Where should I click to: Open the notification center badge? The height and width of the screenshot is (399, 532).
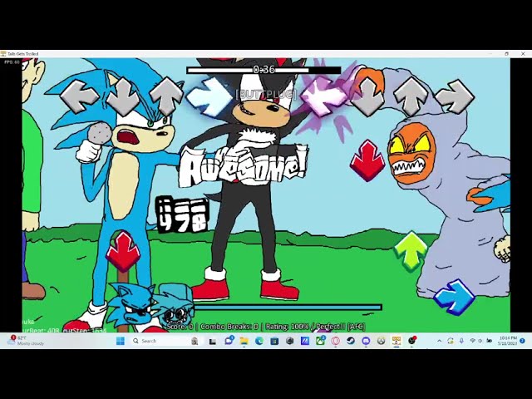(x=523, y=341)
